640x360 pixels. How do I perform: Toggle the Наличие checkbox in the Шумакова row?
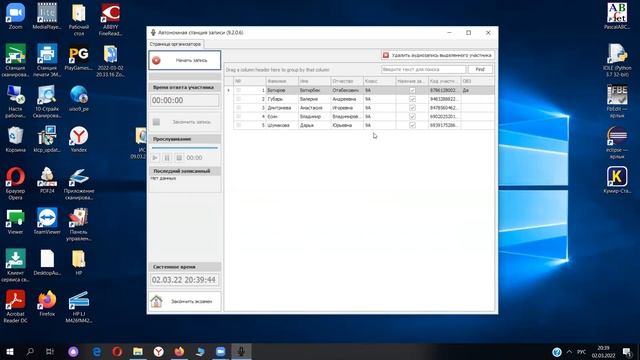coord(412,125)
